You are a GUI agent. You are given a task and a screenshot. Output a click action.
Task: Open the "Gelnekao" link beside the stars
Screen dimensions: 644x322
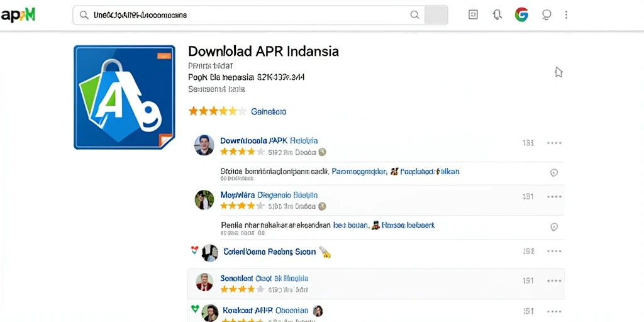tap(269, 112)
